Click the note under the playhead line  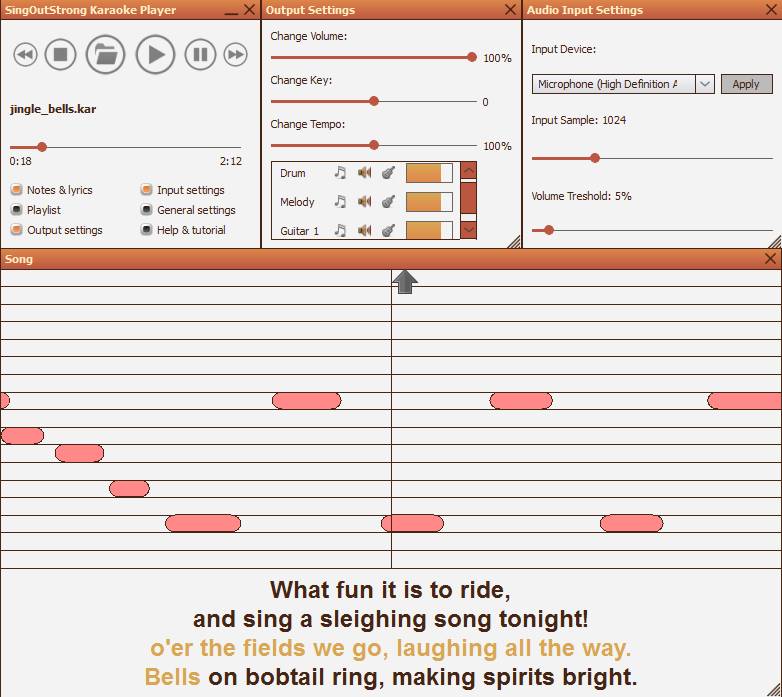412,523
